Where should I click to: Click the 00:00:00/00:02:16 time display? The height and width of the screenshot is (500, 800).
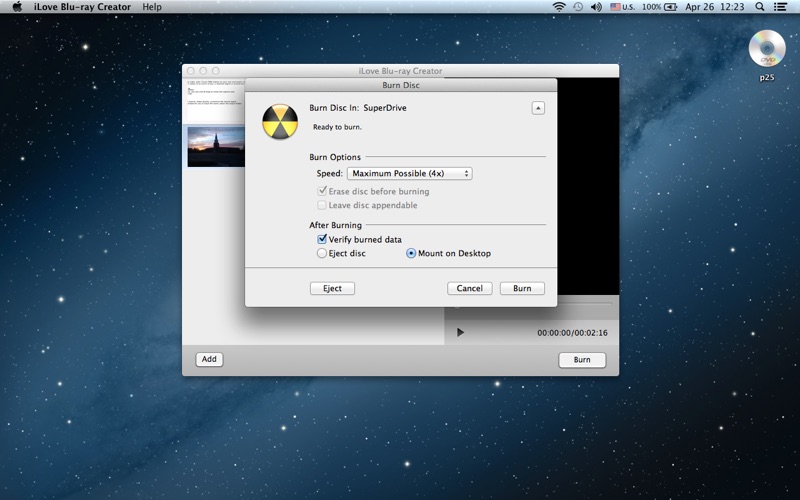pos(572,333)
